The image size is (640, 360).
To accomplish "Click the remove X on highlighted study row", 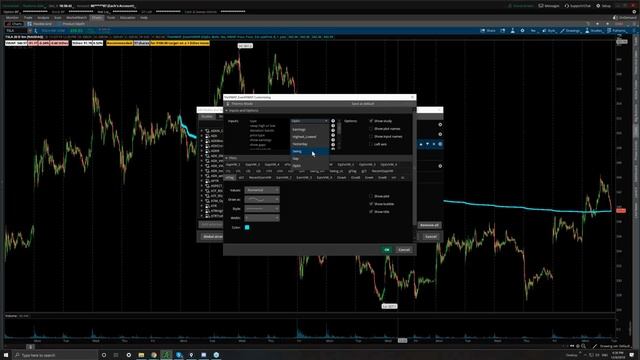I will [x=434, y=144].
